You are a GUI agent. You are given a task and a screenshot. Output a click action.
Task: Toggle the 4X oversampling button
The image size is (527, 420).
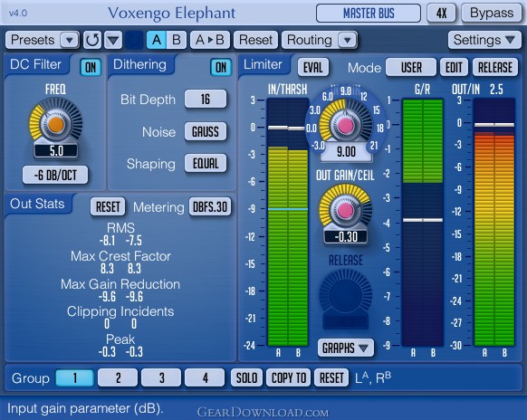[442, 13]
